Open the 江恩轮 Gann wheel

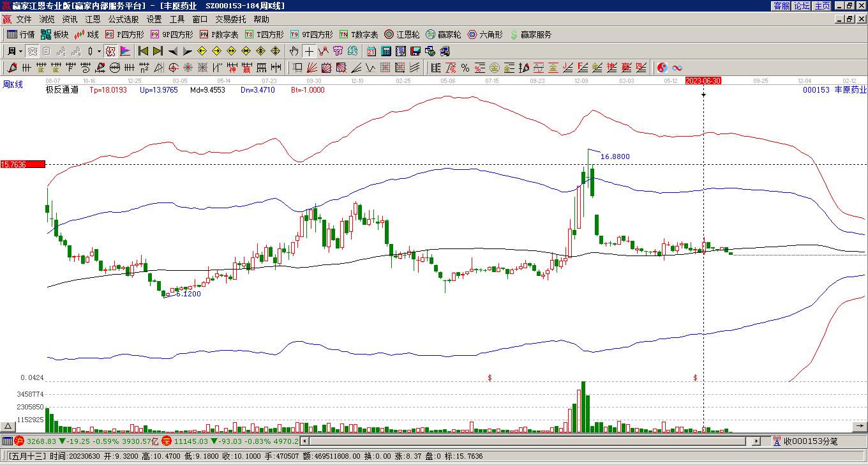click(x=402, y=34)
